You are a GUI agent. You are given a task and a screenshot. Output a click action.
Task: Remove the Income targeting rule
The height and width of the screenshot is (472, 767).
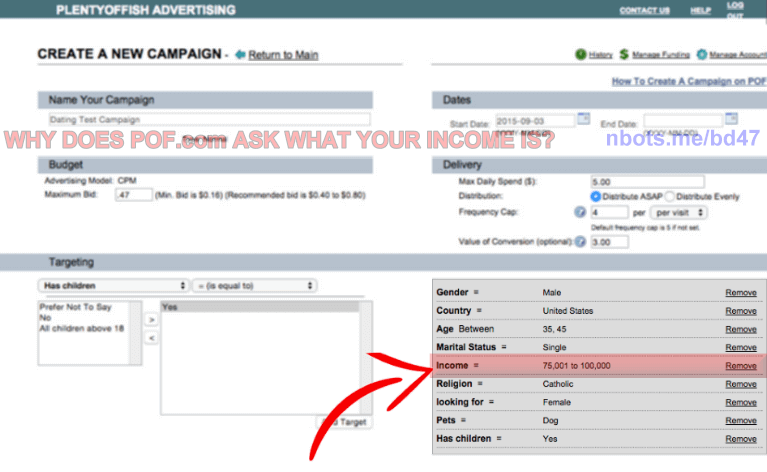[x=741, y=366]
